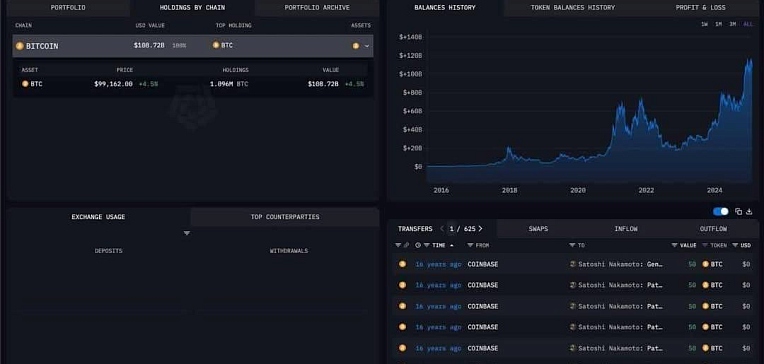The height and width of the screenshot is (364, 764).
Task: Click the first '16 years ago' timestamp link
Action: click(438, 264)
